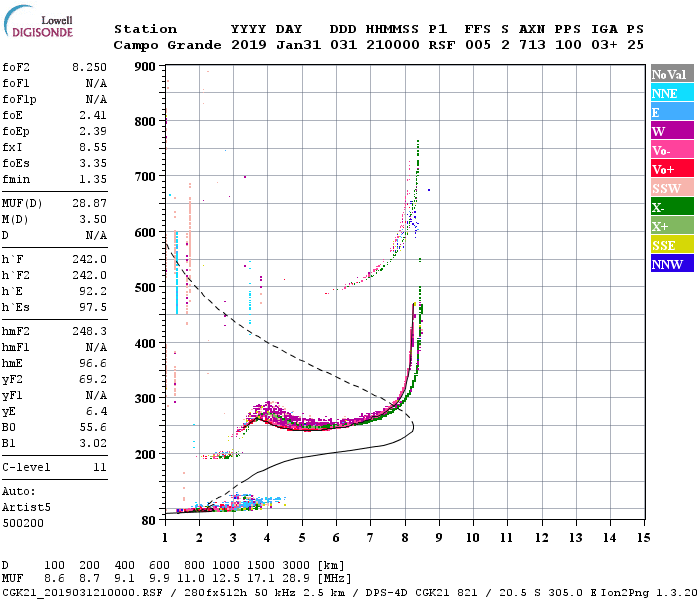Select the NNW blue legend swatch
Viewport: 700px width, 600px height.
(x=672, y=264)
